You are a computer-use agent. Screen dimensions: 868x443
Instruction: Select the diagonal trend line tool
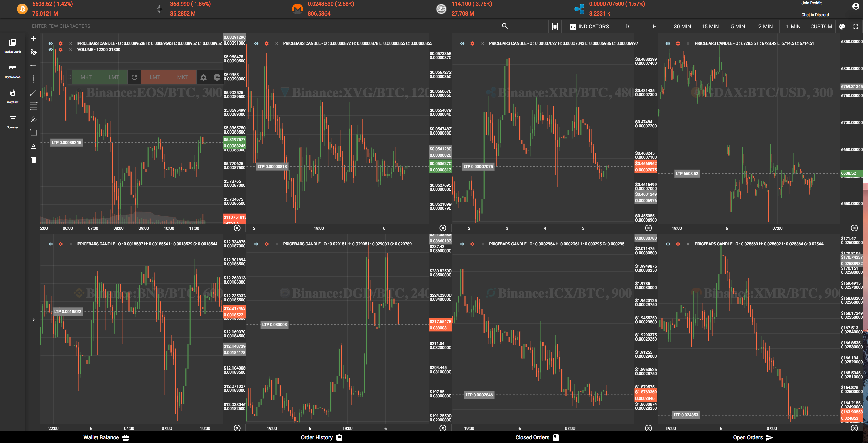pos(34,92)
